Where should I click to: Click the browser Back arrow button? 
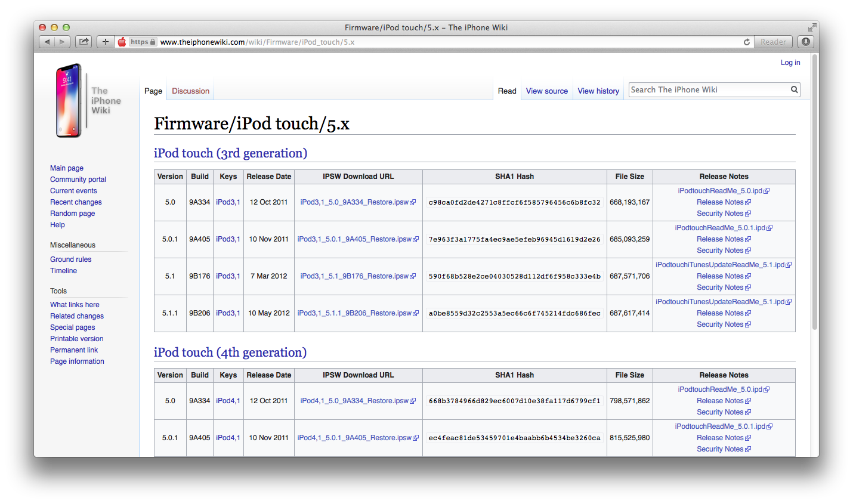[47, 42]
